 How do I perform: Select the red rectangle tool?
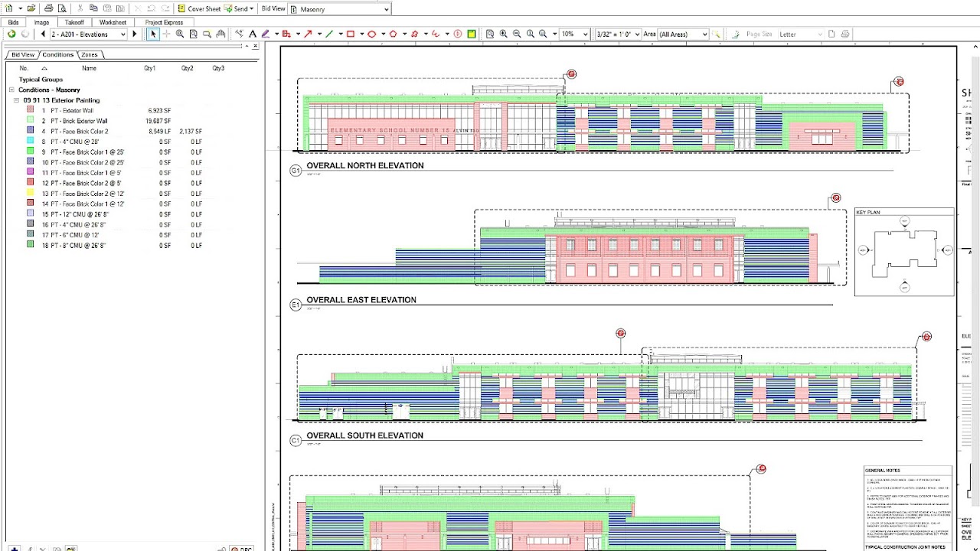click(351, 34)
